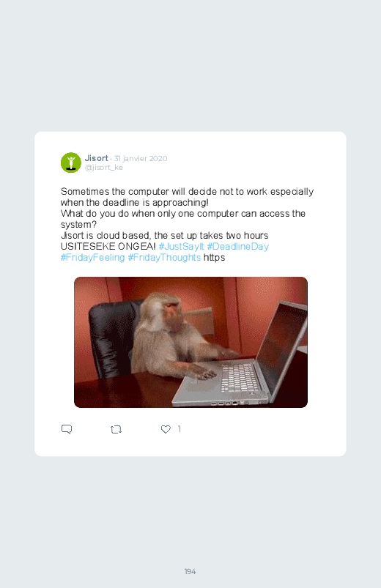Screen dimensions: 381x588
Task: Open the #FridayFeeling hashtag
Action: (93, 257)
